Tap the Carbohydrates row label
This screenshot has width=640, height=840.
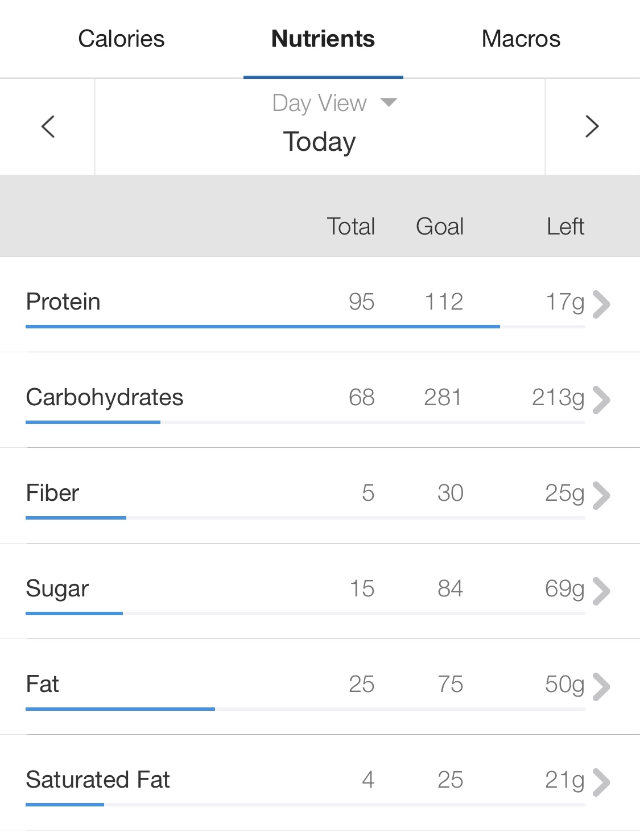point(105,397)
